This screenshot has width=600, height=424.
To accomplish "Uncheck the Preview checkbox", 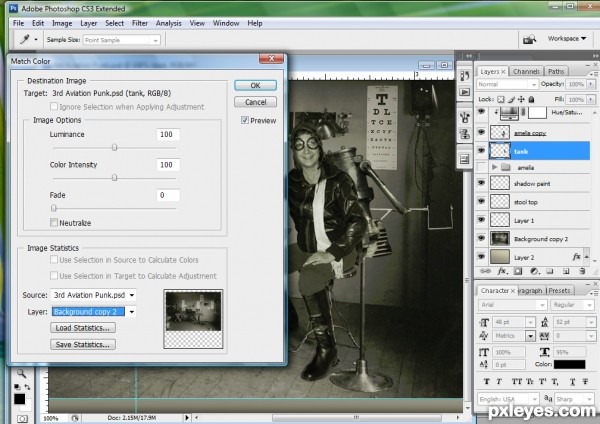I will coord(245,121).
